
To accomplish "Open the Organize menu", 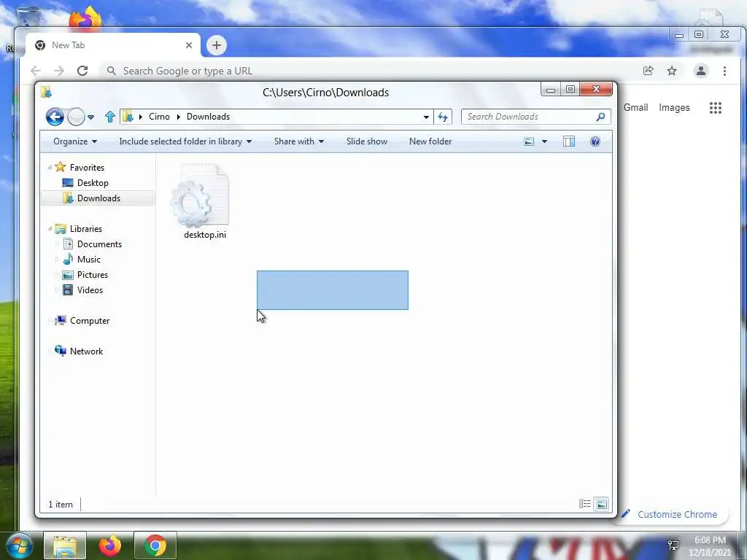I will (x=75, y=141).
